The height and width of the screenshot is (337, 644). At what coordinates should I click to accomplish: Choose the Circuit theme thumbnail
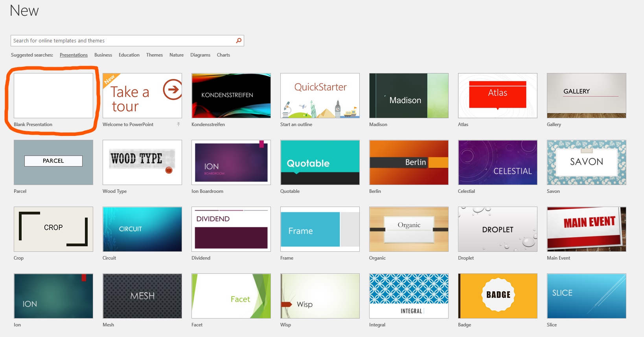click(x=142, y=229)
